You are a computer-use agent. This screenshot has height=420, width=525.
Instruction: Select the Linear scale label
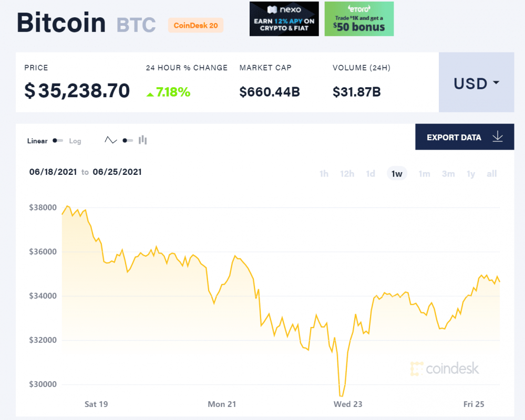pos(37,140)
